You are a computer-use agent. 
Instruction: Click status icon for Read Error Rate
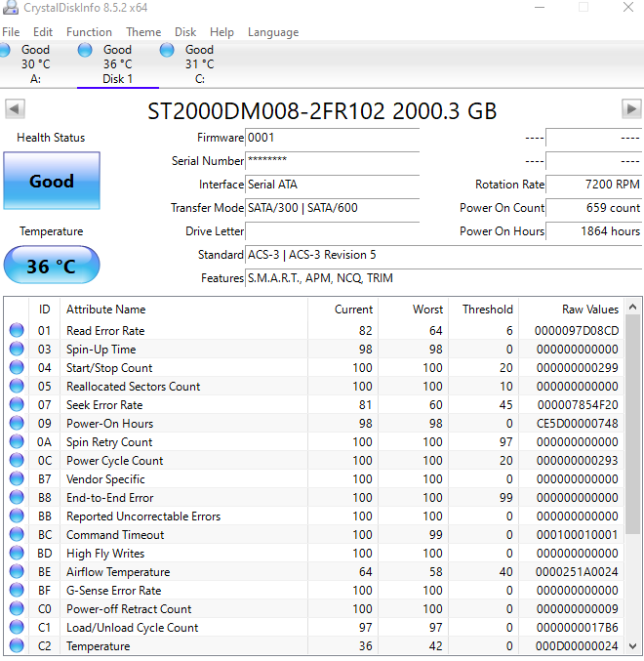(17, 330)
